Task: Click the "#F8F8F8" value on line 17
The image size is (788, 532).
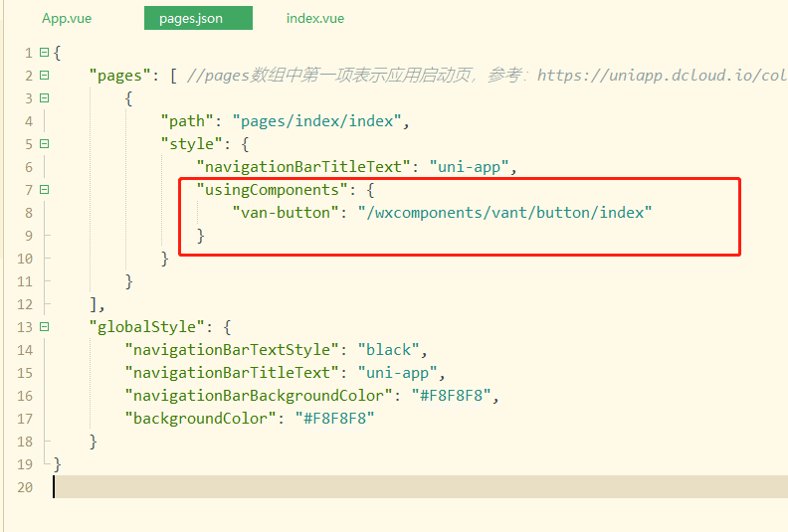Action: (334, 419)
